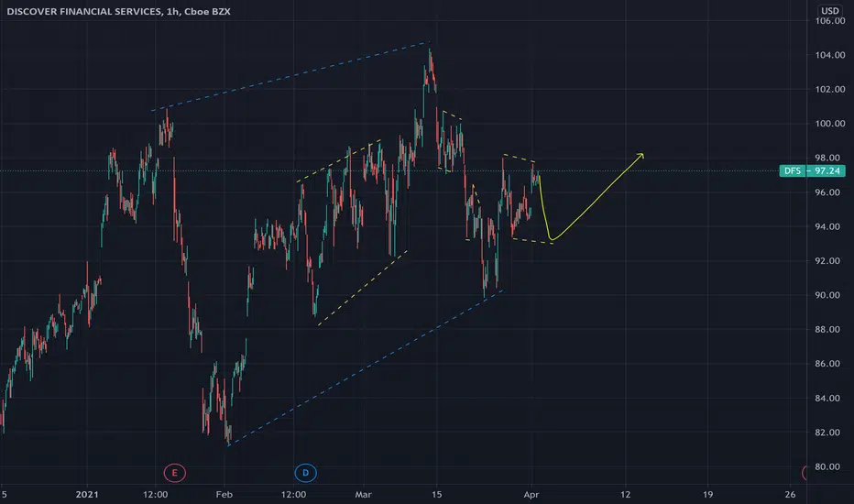
Task: Click the Mar time axis label
Action: coord(363,495)
